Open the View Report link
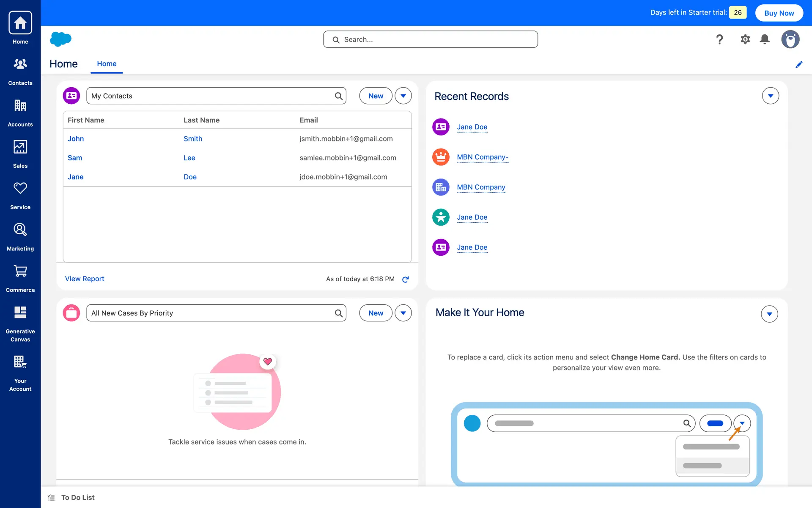The width and height of the screenshot is (812, 508). (85, 279)
